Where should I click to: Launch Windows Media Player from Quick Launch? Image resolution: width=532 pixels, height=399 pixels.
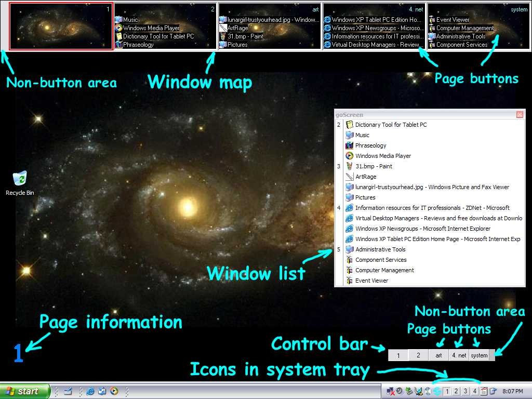(x=114, y=391)
